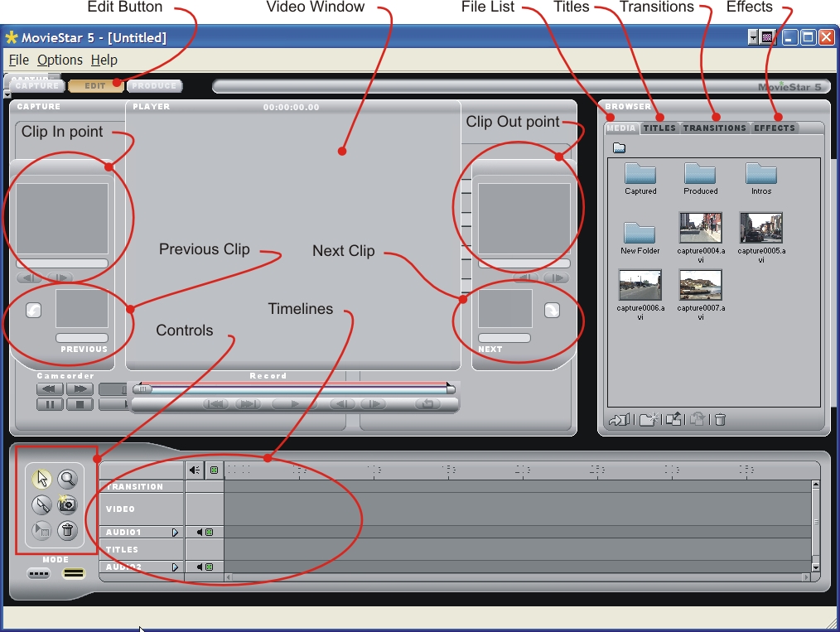Click the Produce mode button

[x=154, y=85]
